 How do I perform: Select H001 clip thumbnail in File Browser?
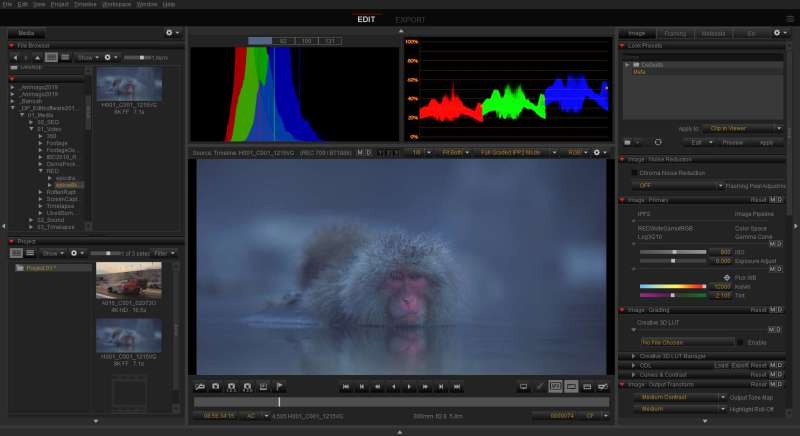129,84
